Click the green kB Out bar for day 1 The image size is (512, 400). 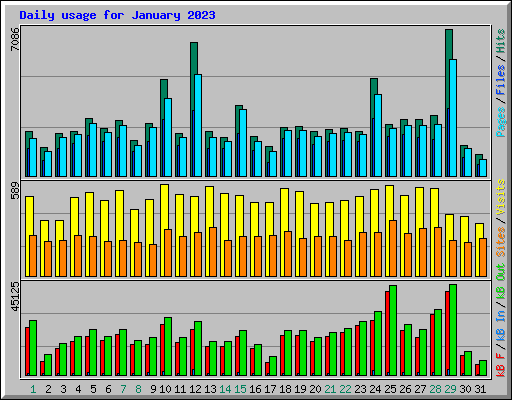point(33,348)
